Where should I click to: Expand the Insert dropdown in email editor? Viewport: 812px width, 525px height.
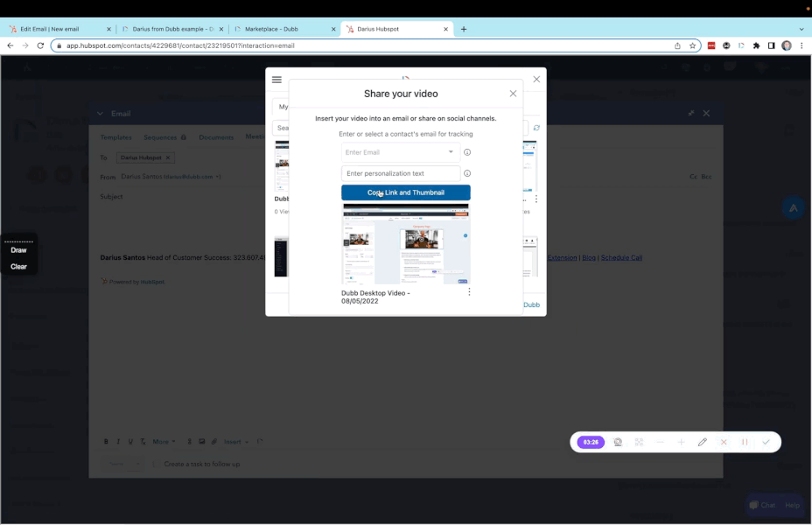click(236, 442)
